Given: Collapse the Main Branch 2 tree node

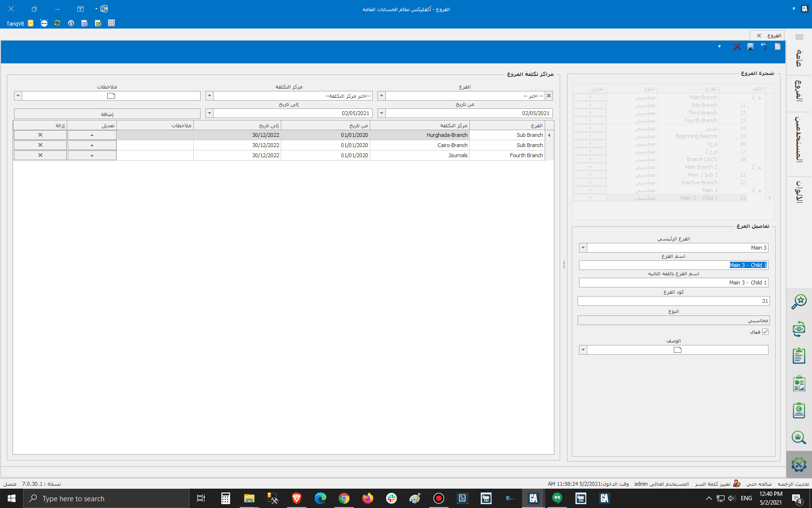Looking at the screenshot, I should (760, 167).
